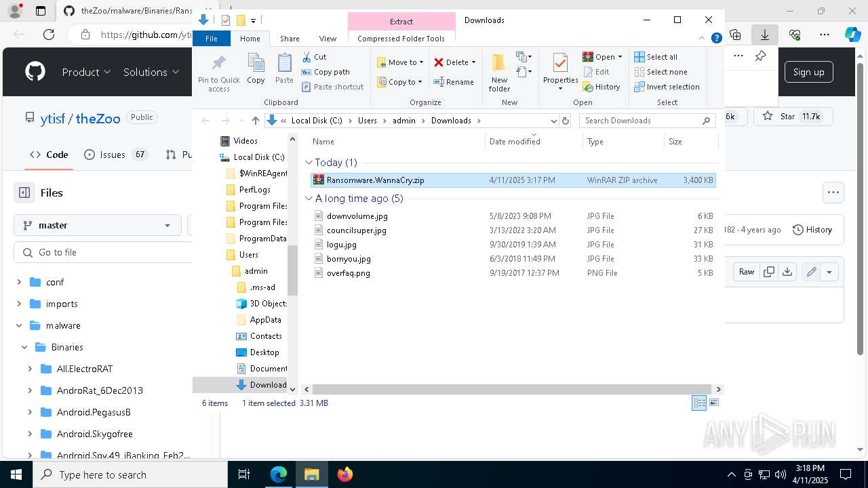868x488 pixels.
Task: Click Search Downloads field
Action: pyautogui.click(x=648, y=121)
